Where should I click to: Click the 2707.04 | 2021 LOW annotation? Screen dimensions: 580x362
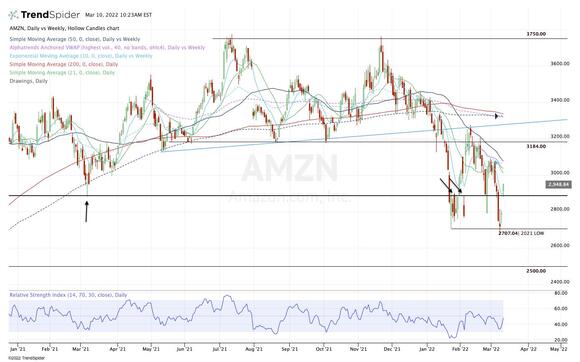pyautogui.click(x=521, y=233)
